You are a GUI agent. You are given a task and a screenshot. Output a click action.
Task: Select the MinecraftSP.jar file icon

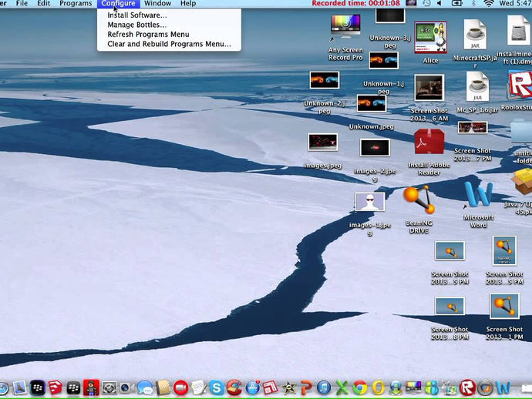[476, 35]
